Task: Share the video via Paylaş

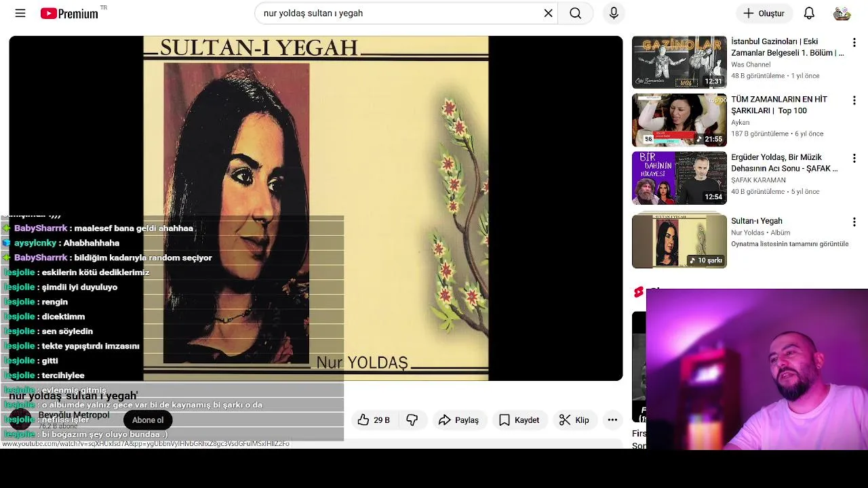Action: pyautogui.click(x=458, y=420)
